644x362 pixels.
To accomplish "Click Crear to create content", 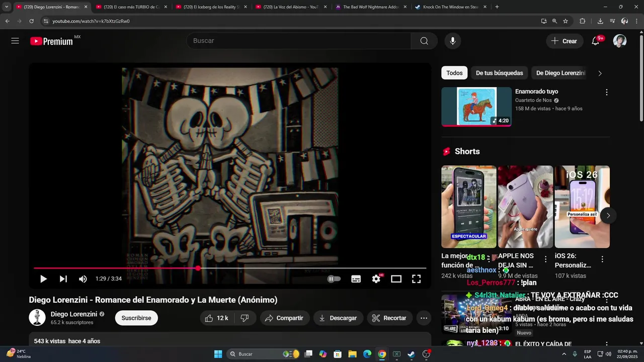I will (x=565, y=41).
